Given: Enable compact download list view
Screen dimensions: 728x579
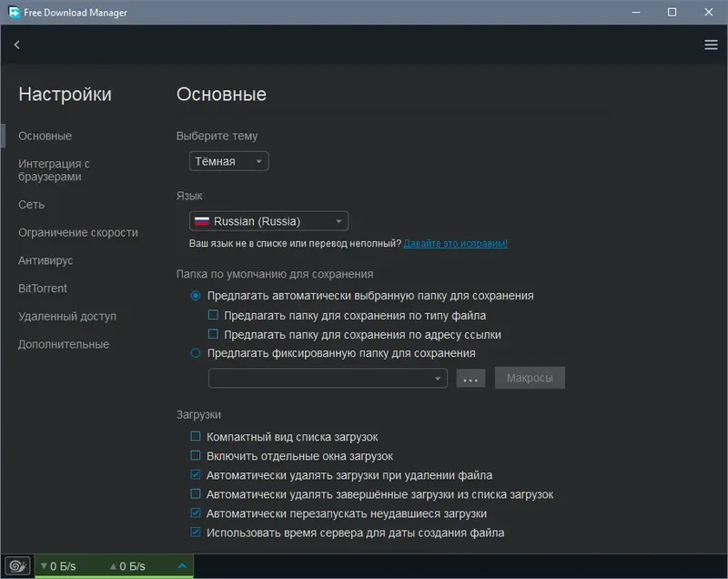Looking at the screenshot, I should (195, 436).
